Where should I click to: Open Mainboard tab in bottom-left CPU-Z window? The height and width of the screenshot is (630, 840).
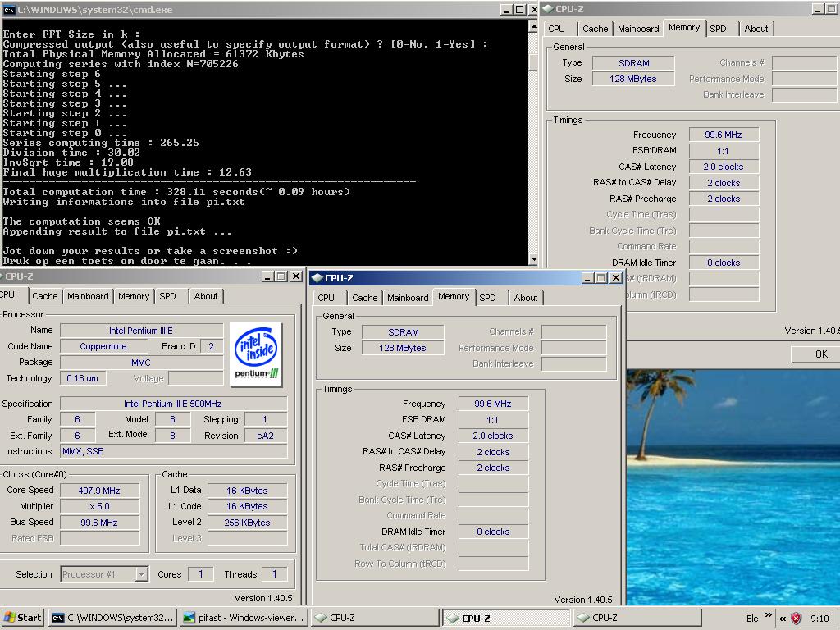coord(88,296)
